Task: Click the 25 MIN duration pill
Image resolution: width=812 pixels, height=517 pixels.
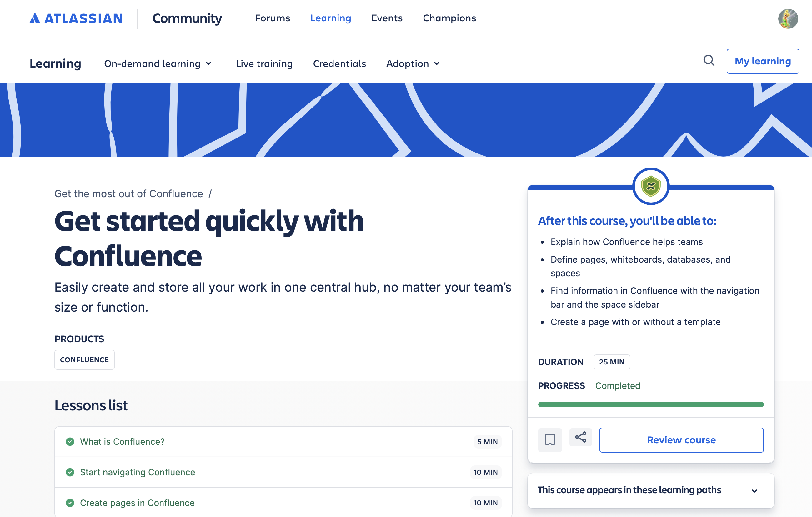Action: tap(612, 362)
